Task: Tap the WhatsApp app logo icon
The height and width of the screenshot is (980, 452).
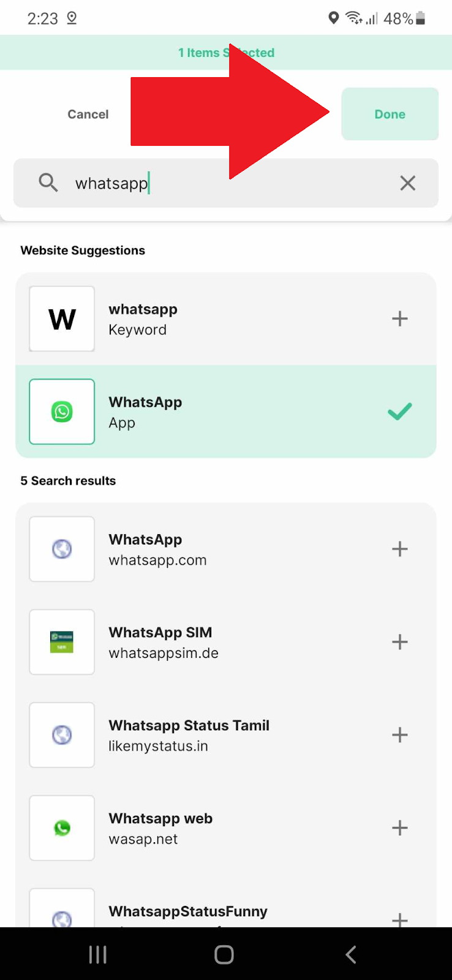Action: tap(62, 412)
